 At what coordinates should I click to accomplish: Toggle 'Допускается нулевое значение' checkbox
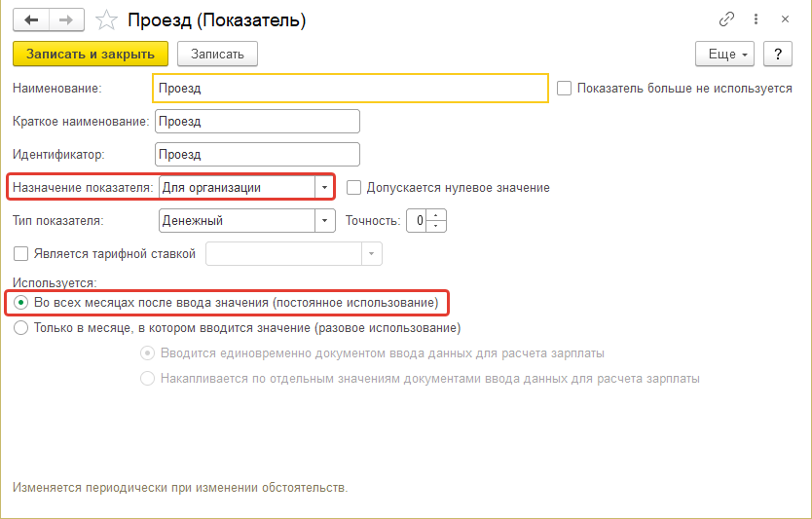pos(354,187)
